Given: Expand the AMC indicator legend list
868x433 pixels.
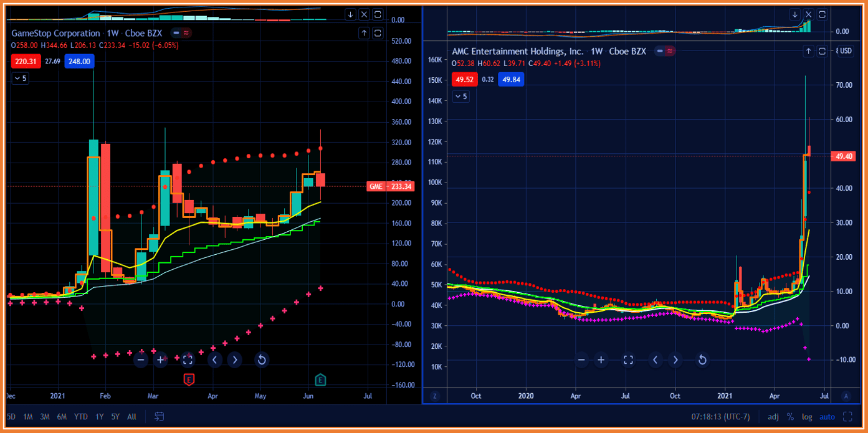Looking at the screenshot, I should pos(460,97).
